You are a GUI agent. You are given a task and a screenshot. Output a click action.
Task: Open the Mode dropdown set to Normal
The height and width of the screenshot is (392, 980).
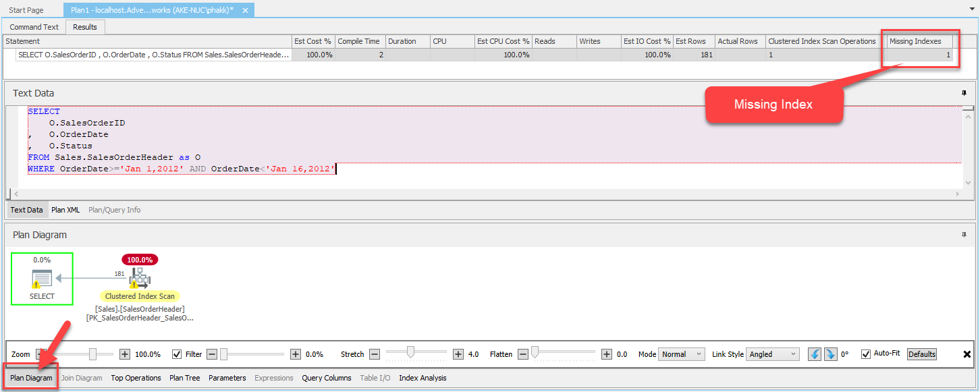(x=681, y=354)
